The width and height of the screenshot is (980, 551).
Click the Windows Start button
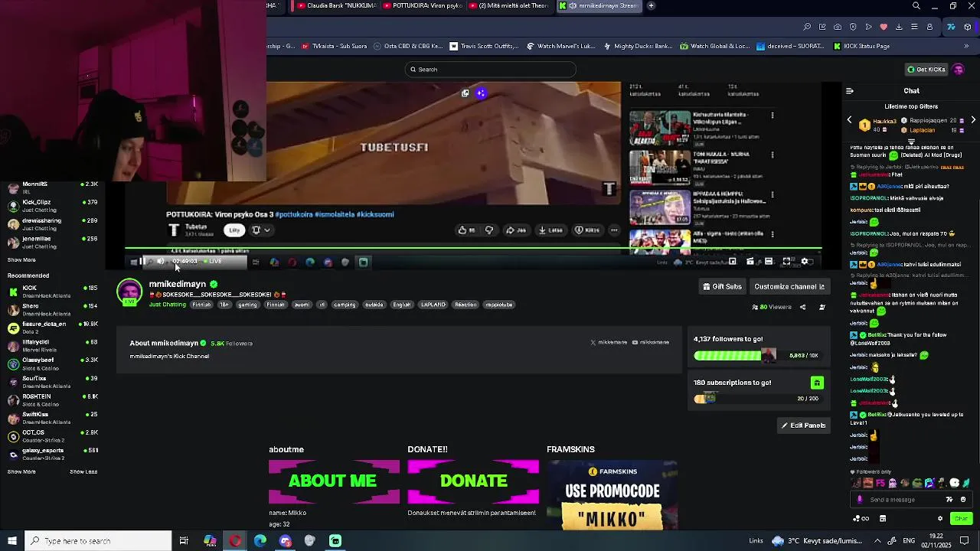(12, 541)
